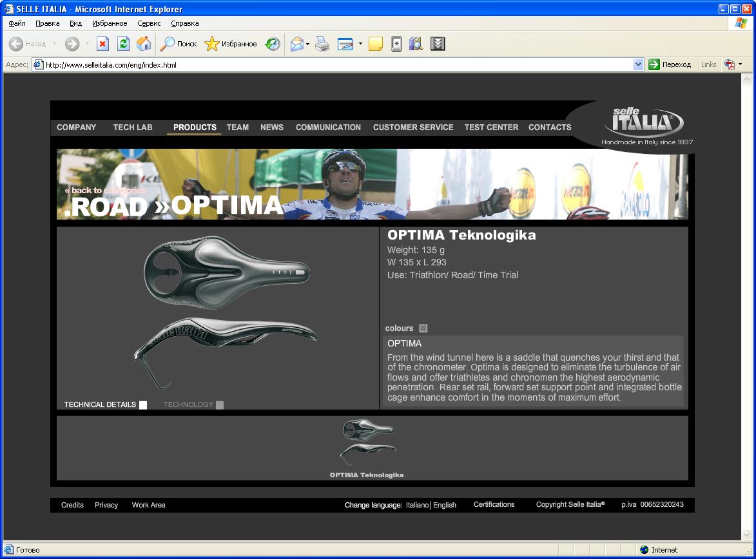Select the colours swatch square

click(x=423, y=328)
